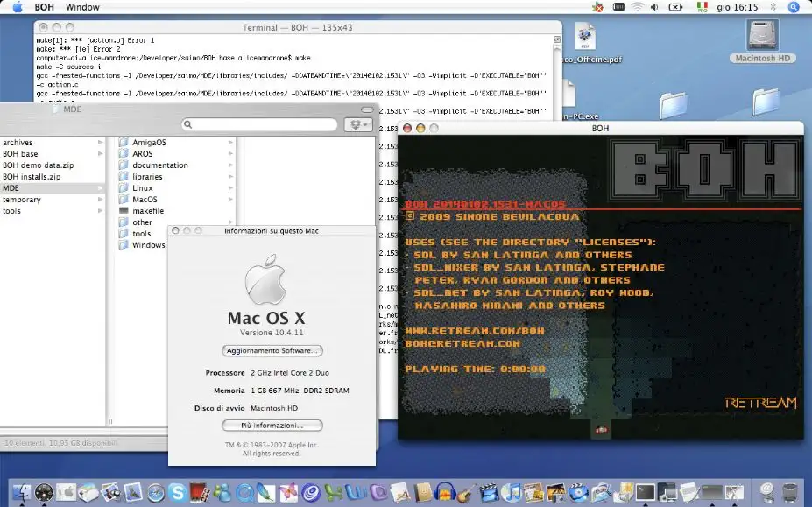Open Skype in the Dock
This screenshot has height=507, width=812.
[x=177, y=492]
